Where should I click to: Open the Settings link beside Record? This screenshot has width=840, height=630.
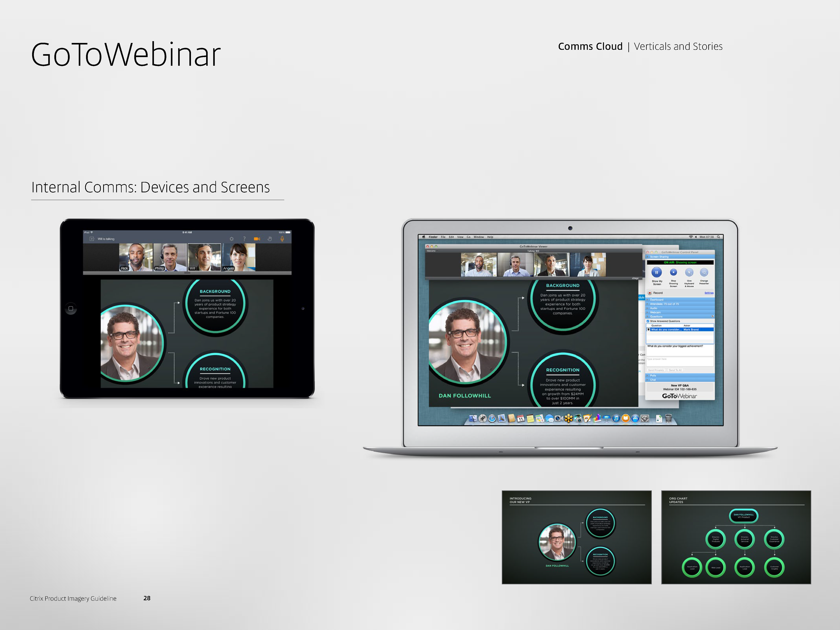[x=709, y=293]
